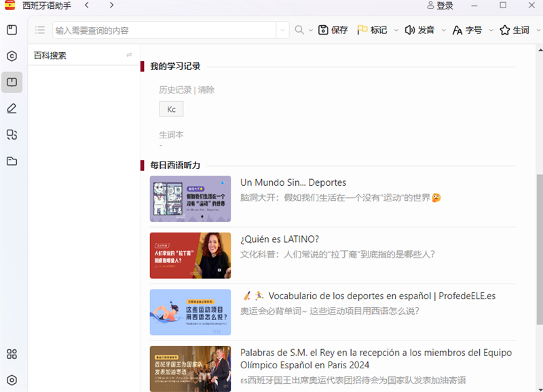
Task: Click the red LATINO video thumbnail
Action: click(x=190, y=255)
